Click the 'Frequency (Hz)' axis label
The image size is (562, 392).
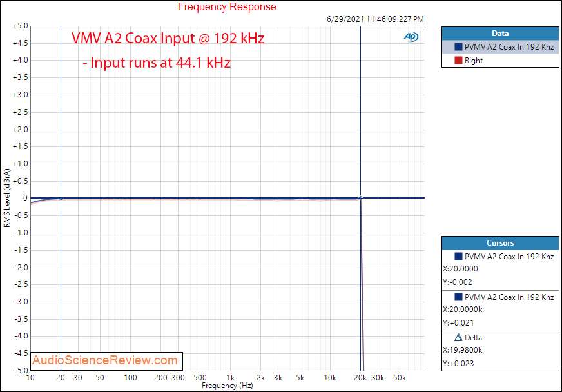click(x=228, y=386)
